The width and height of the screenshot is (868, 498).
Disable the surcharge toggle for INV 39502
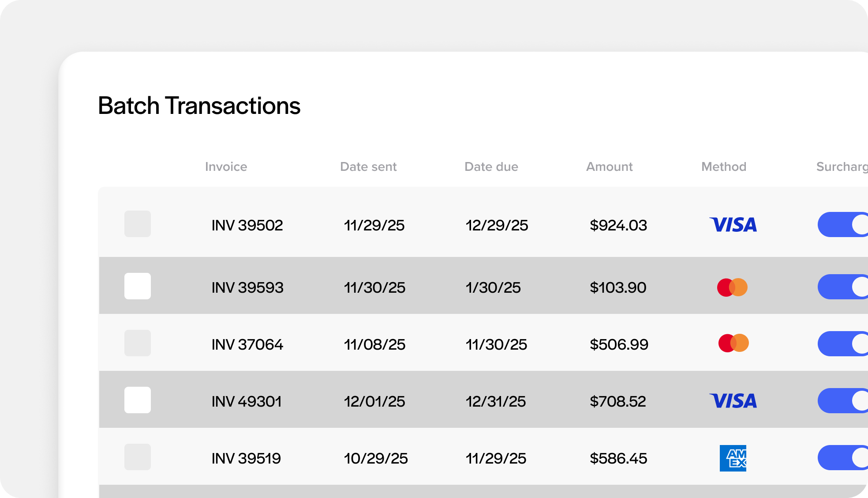pyautogui.click(x=842, y=224)
